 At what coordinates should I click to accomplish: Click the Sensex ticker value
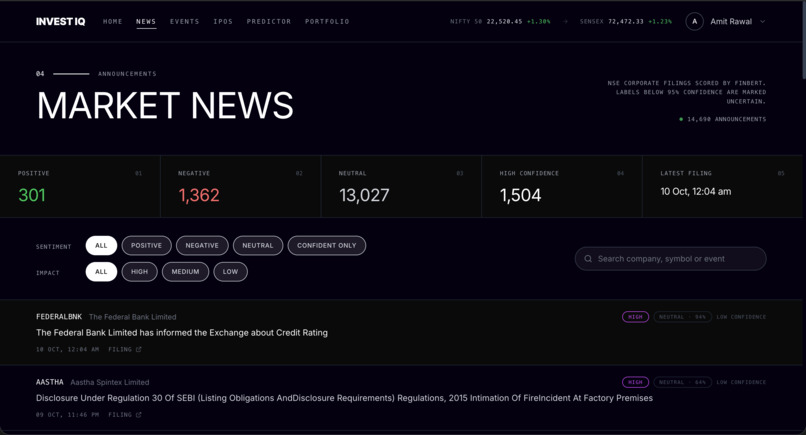tap(626, 22)
